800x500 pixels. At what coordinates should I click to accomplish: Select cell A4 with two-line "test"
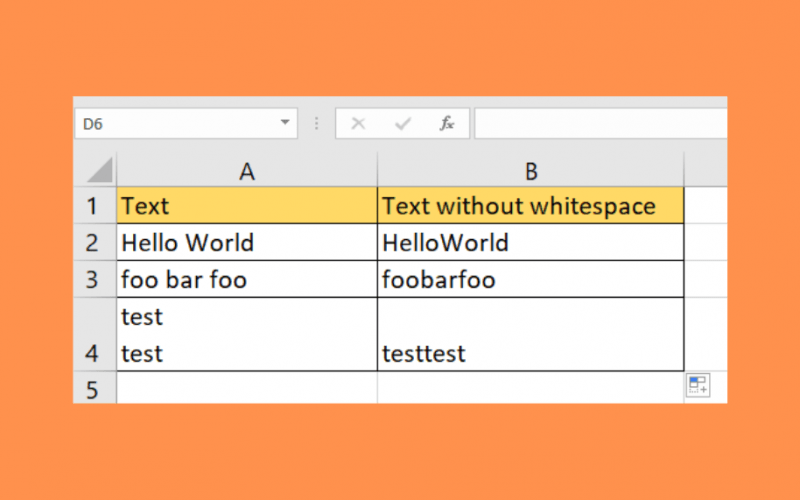[247, 334]
